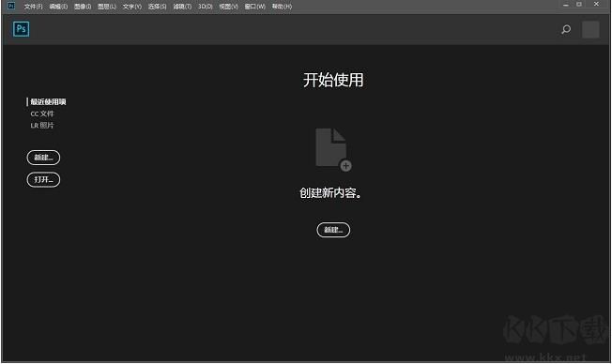Select the LR 照片 tab

pos(42,125)
